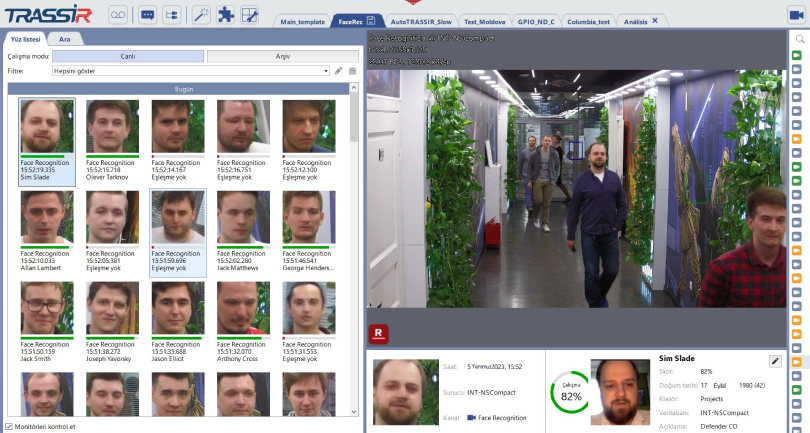Viewport: 810px width, 433px height.
Task: Search channels with the sidebar magnifier icon
Action: coord(800,39)
